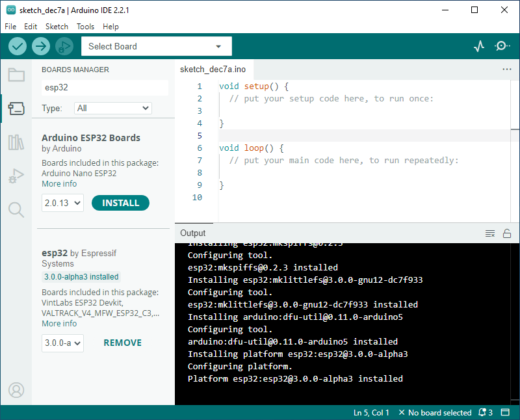The image size is (520, 420).
Task: Clear the Output panel
Action: (x=490, y=233)
